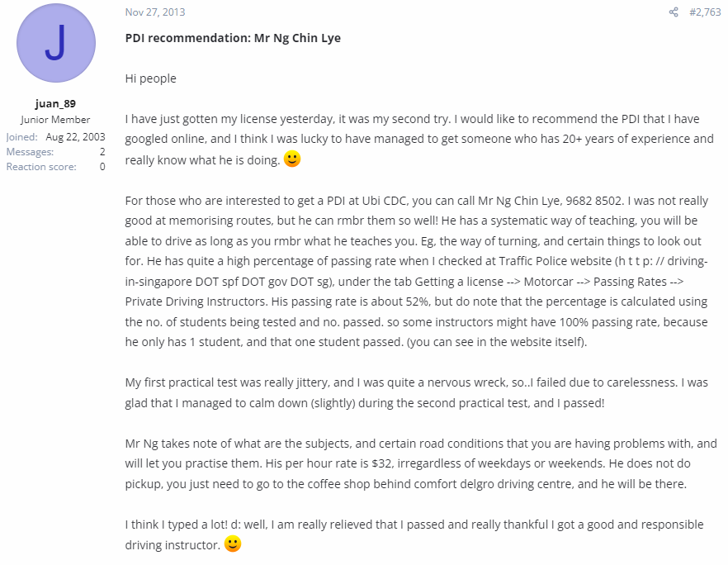Viewport: 728px width, 565px height.
Task: Click the smiley emoji after "what he is doing"
Action: coord(292,159)
